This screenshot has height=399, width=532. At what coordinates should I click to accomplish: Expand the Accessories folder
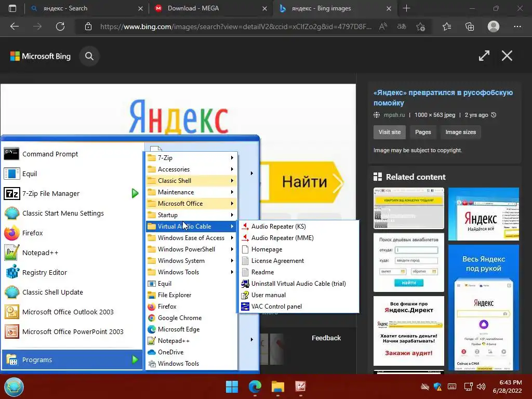[x=191, y=169]
